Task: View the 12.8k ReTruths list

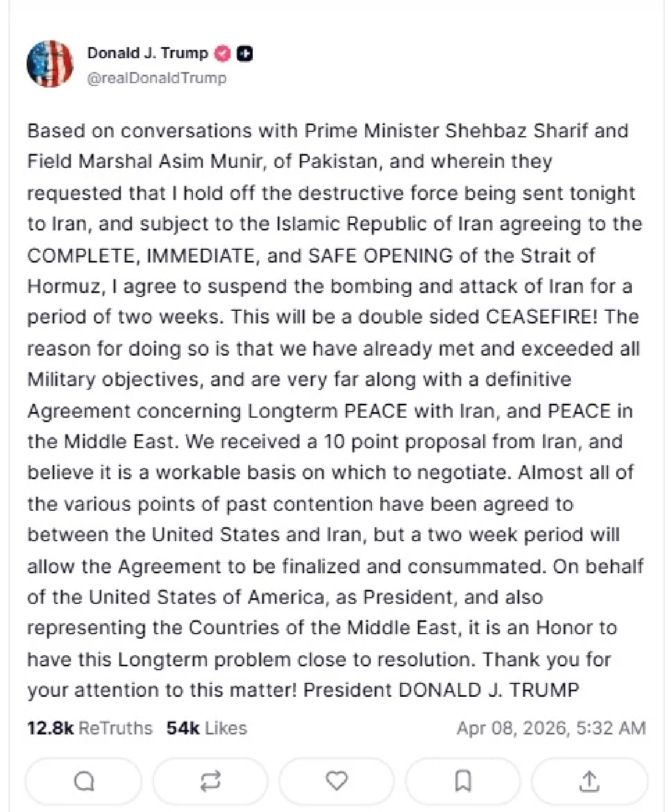Action: click(90, 728)
